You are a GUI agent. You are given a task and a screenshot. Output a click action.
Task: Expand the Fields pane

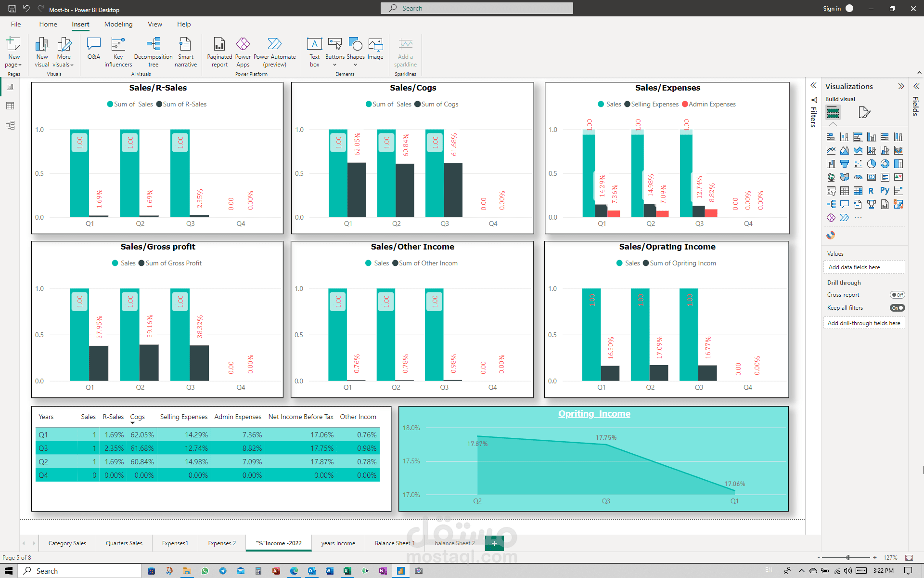click(916, 86)
